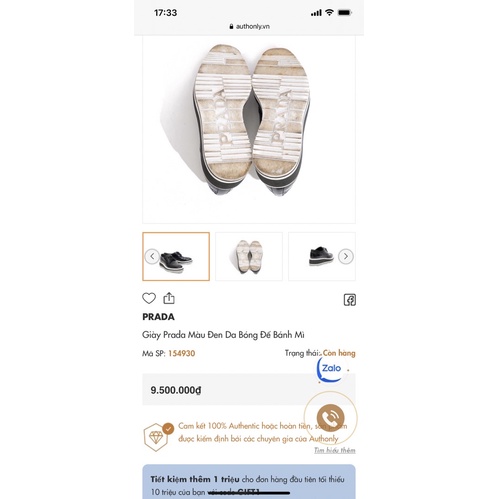Tap the PRADA brand name

(x=158, y=317)
